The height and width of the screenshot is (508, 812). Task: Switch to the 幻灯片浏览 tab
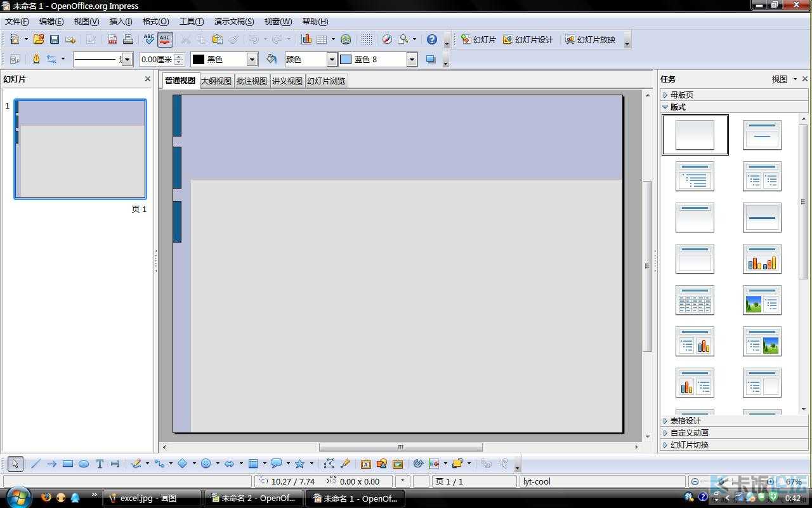point(327,81)
